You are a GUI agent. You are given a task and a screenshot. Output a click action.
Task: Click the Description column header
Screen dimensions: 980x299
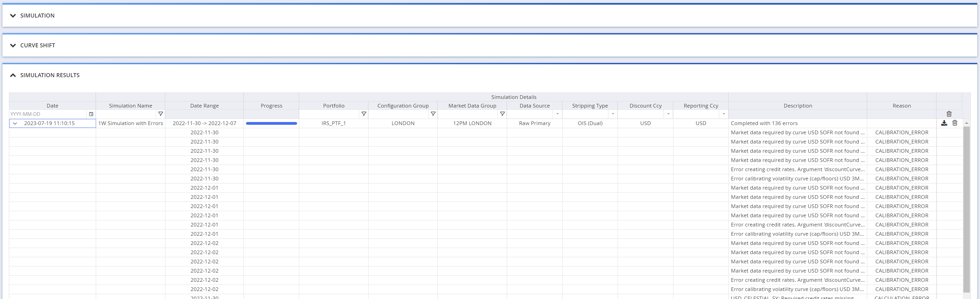[x=797, y=106]
